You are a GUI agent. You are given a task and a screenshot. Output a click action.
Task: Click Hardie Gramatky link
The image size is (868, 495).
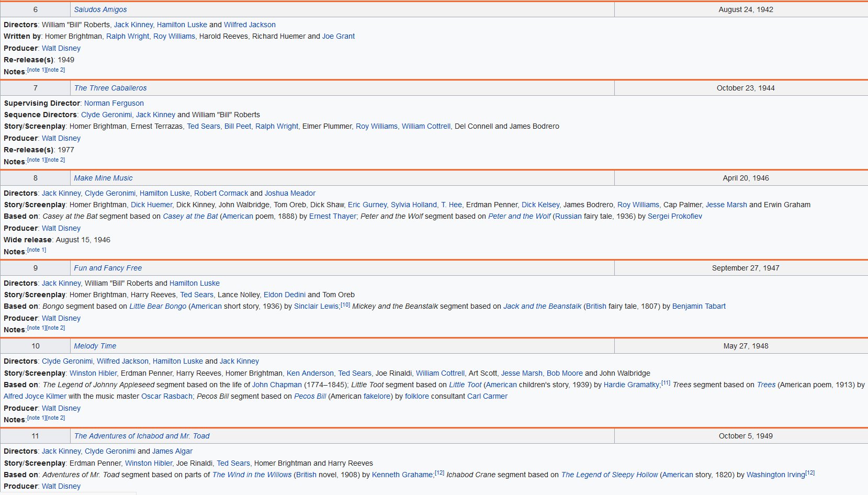(x=632, y=385)
